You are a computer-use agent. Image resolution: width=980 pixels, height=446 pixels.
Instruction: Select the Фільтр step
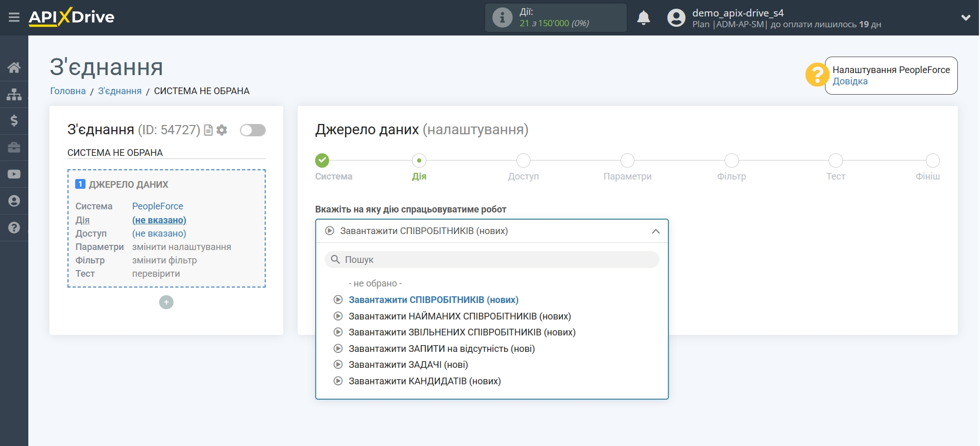(731, 160)
